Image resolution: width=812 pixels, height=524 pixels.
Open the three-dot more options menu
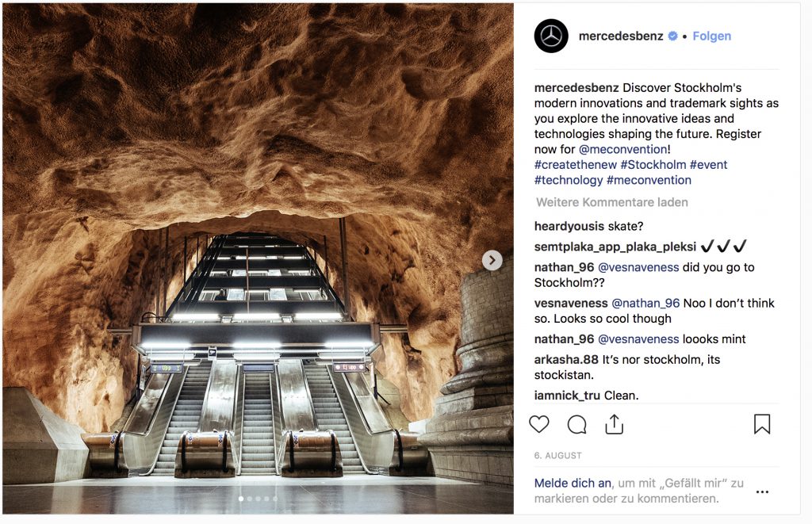762,491
